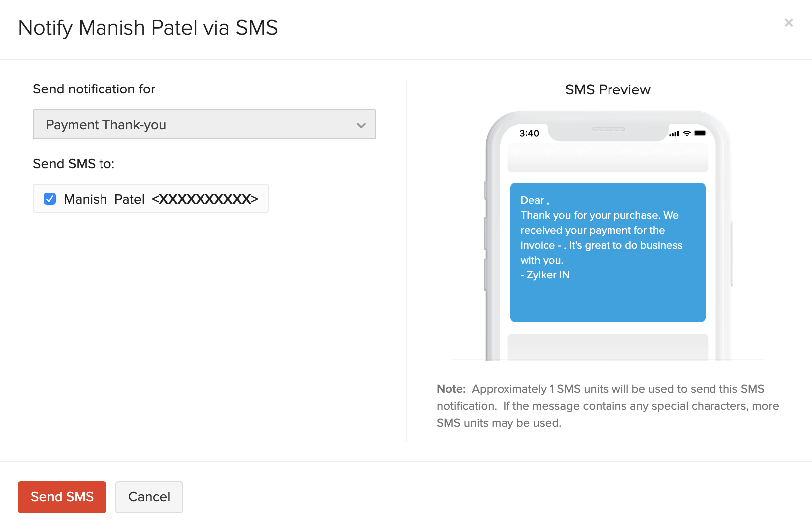
Task: Send the SMS using the red button
Action: 62,497
